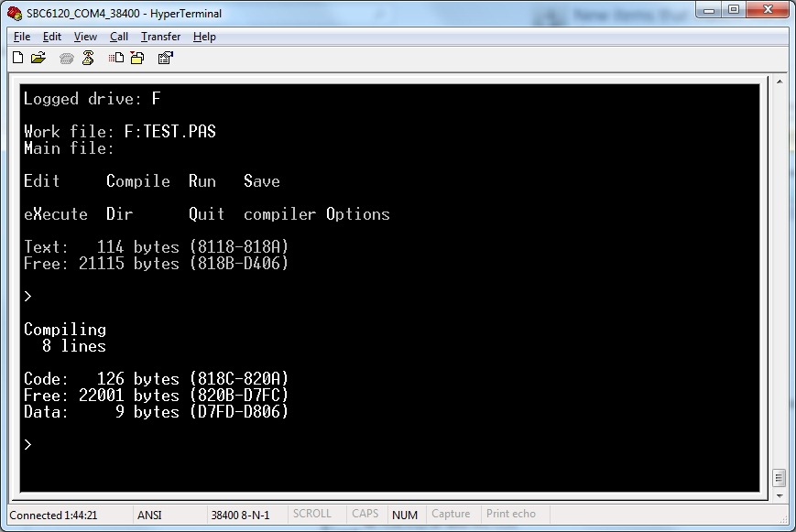Viewport: 796px width, 532px height.
Task: Open connection Properties from the toolbar
Action: click(166, 58)
